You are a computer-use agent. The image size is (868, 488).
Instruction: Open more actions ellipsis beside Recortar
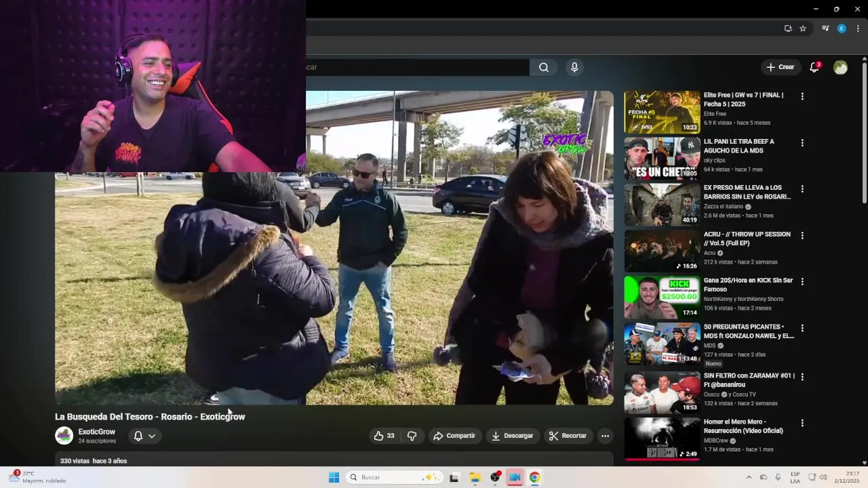tap(605, 436)
